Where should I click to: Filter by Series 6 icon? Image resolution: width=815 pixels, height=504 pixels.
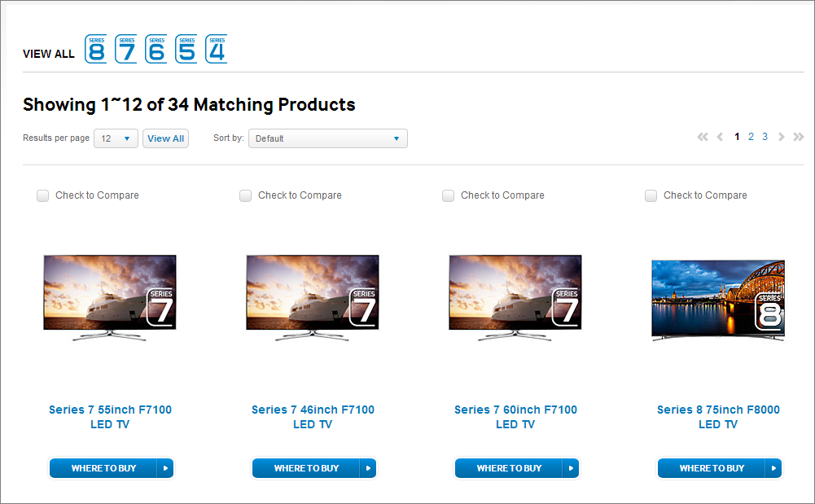click(156, 50)
